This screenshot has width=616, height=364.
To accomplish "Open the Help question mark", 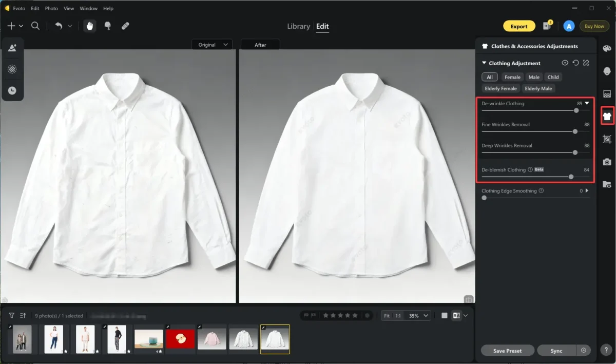I will [x=607, y=350].
